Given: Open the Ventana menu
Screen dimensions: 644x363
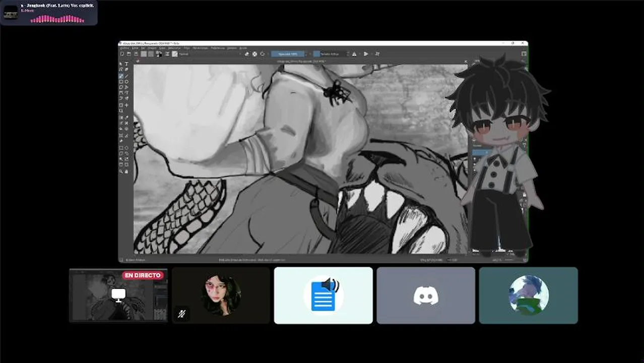Looking at the screenshot, I should (x=232, y=48).
